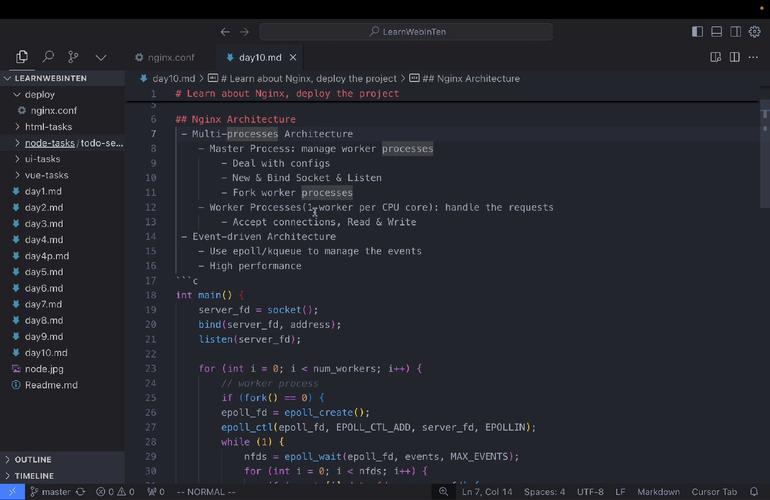Open day6.md file
The image size is (770, 500).
[62, 288]
